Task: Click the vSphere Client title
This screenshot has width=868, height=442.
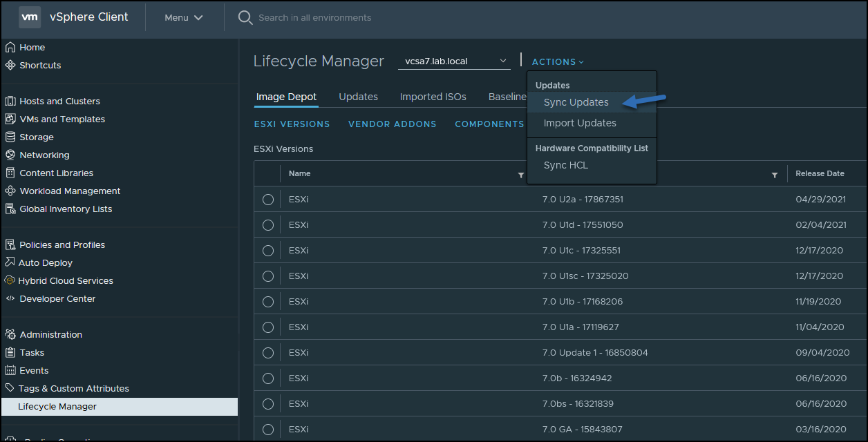Action: coord(88,17)
